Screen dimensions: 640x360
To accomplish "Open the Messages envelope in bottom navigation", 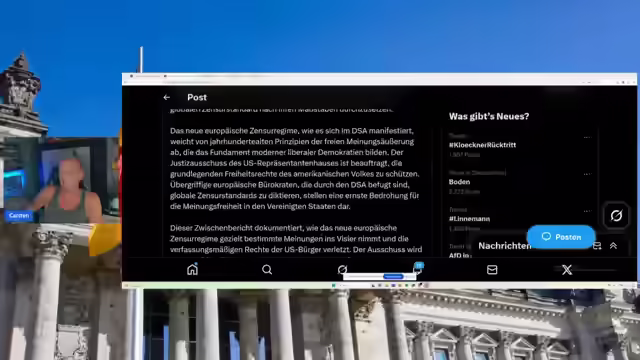I will (492, 269).
